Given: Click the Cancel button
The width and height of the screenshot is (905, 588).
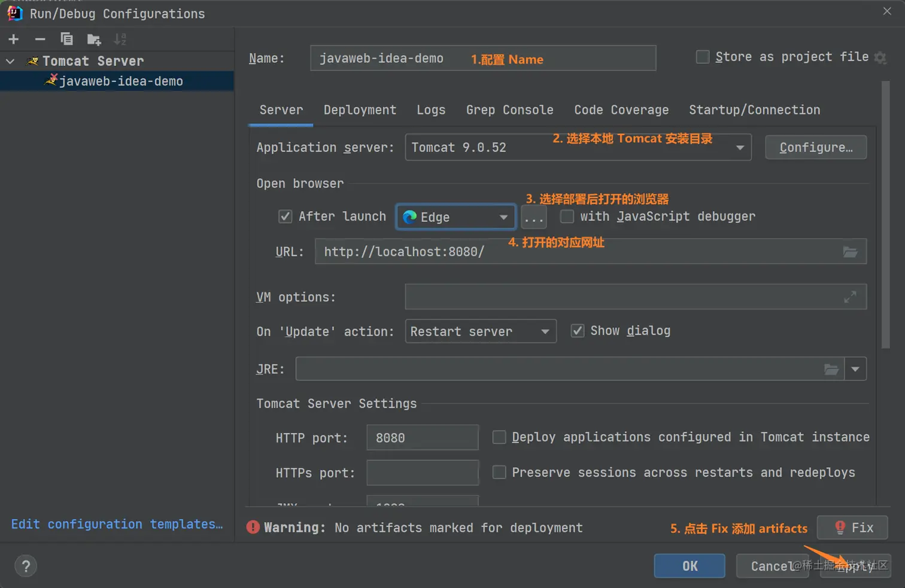Looking at the screenshot, I should tap(772, 566).
